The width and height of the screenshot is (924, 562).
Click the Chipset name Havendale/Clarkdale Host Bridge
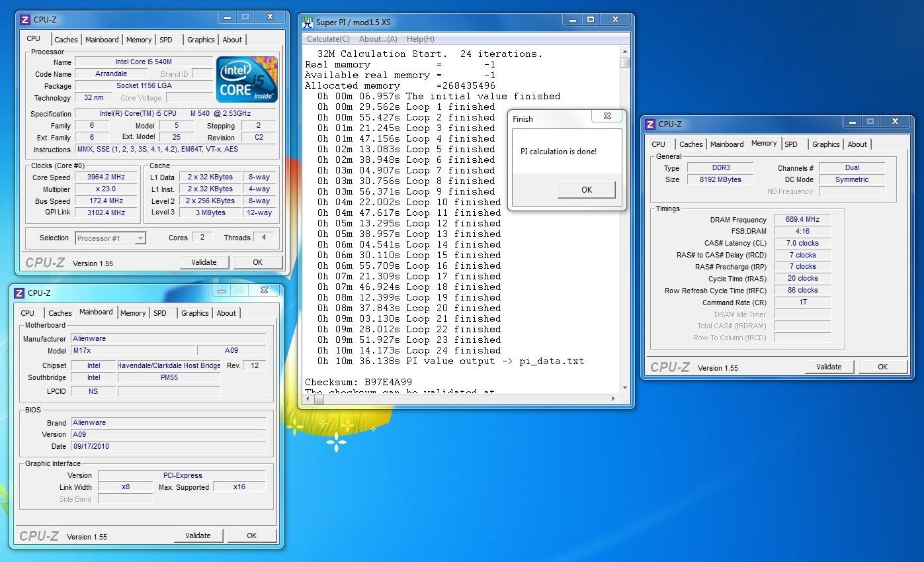(169, 366)
